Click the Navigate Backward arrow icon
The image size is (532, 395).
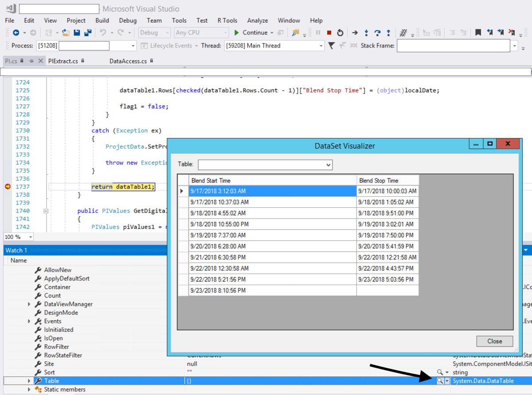tap(16, 33)
